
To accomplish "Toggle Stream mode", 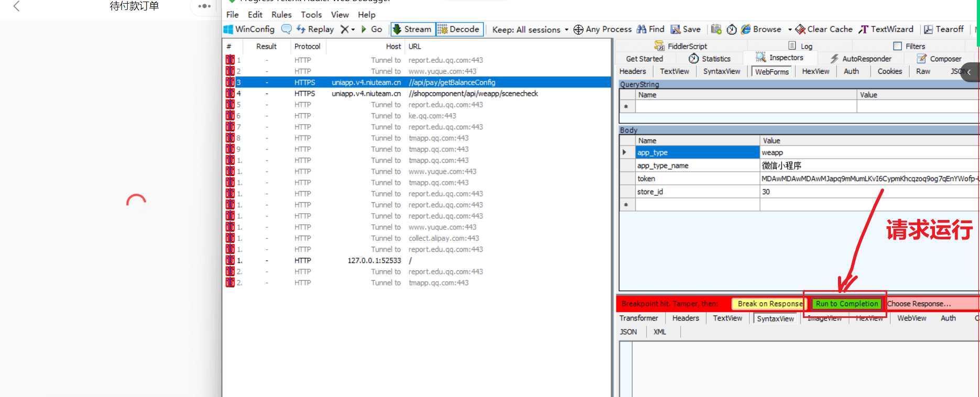I will [413, 29].
